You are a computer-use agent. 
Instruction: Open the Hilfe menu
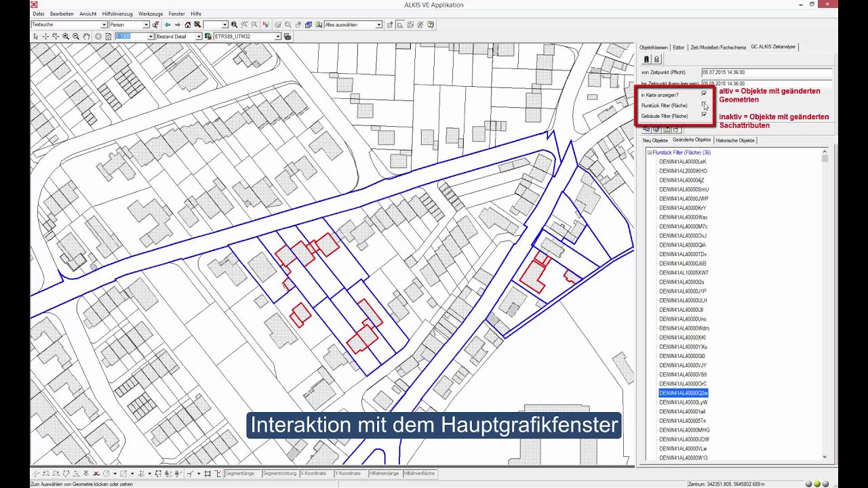tap(196, 14)
